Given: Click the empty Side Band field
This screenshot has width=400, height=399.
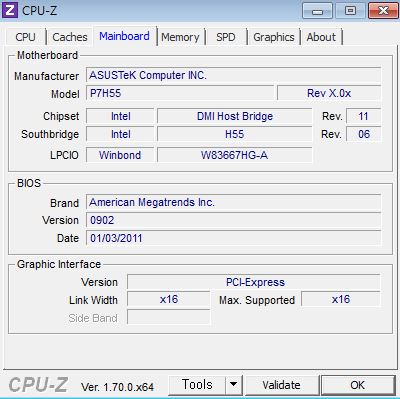Looking at the screenshot, I should [x=169, y=317].
